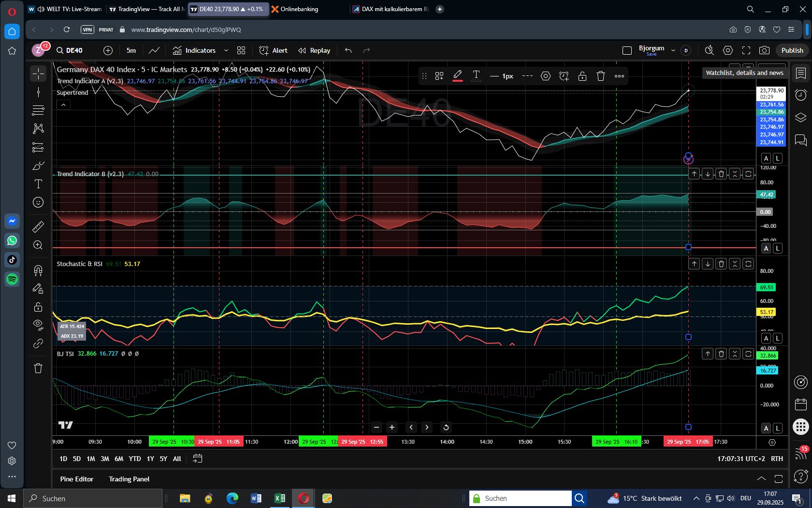The width and height of the screenshot is (812, 508).
Task: Click the Alert button in toolbar
Action: (274, 50)
